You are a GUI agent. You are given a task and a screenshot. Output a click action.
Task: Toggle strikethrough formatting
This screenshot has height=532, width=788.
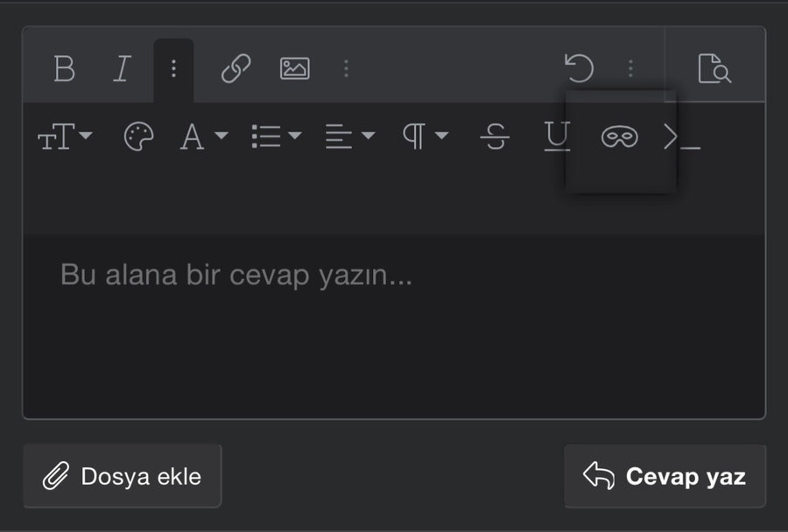[x=496, y=136]
